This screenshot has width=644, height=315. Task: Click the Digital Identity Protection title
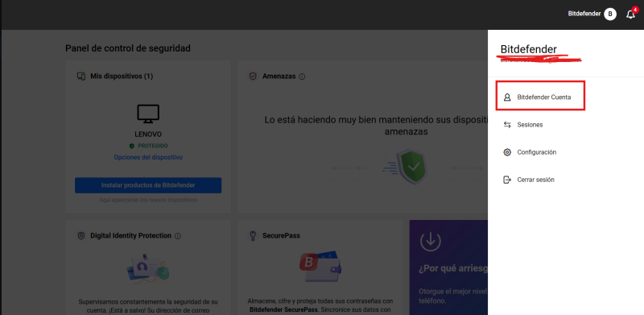point(130,235)
